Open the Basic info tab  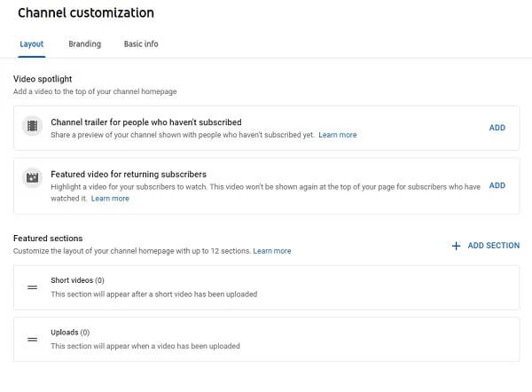click(141, 43)
